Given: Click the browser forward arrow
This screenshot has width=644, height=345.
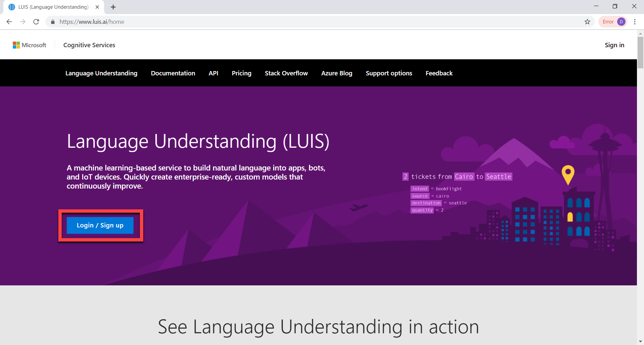Looking at the screenshot, I should 22,22.
